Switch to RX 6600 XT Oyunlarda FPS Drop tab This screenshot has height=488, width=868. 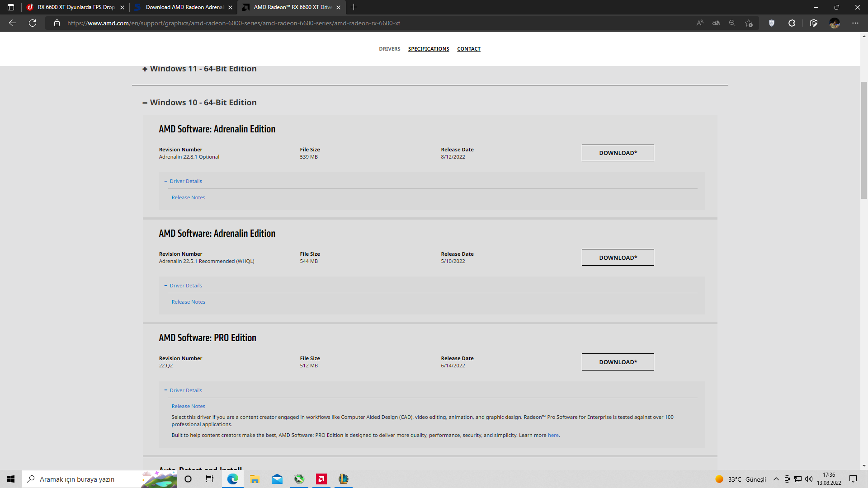[x=76, y=7]
